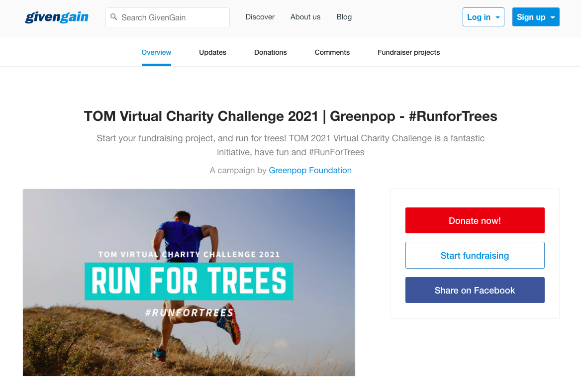Open the Run For Trees campaign image
Screen dimensions: 581x392
point(189,283)
